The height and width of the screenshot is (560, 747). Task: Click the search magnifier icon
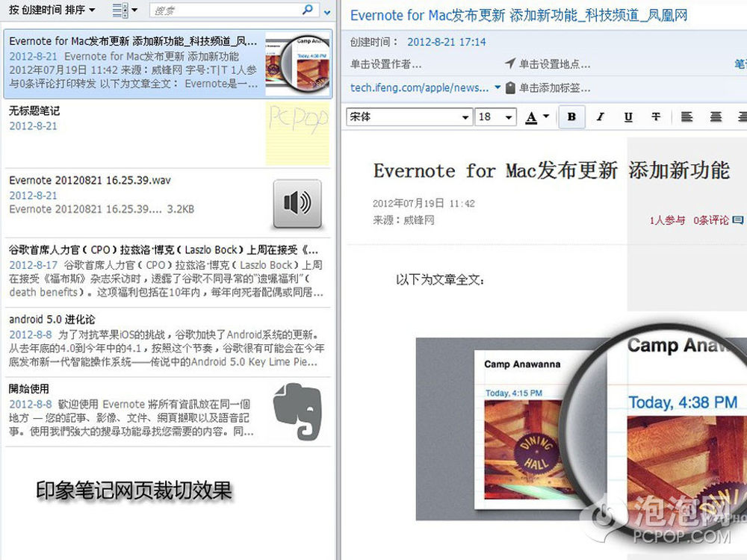[x=308, y=10]
